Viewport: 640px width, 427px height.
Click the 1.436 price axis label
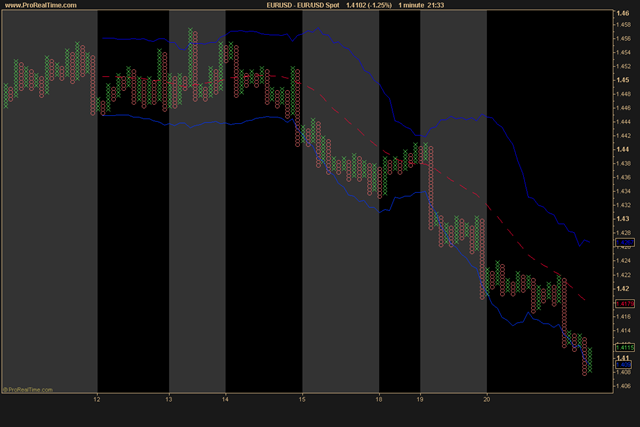click(624, 178)
